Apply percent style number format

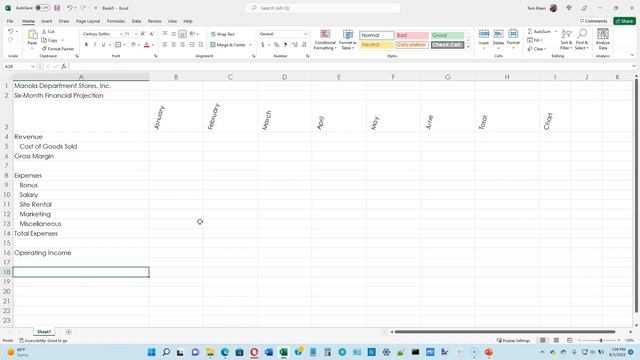(x=276, y=44)
